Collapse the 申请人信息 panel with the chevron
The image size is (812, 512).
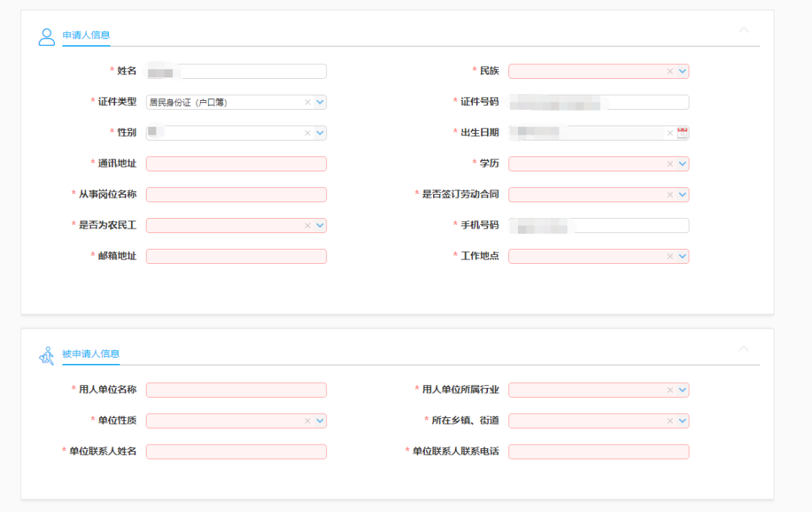tap(744, 31)
